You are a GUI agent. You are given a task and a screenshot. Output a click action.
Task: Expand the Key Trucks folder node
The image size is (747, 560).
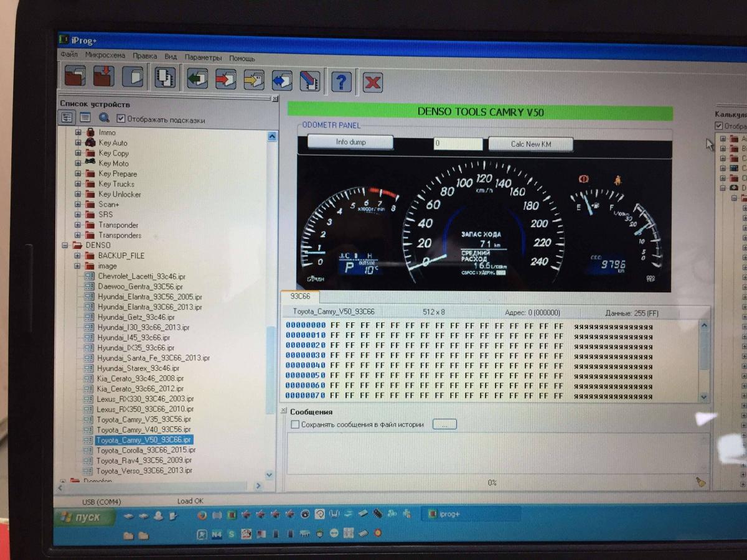(78, 184)
